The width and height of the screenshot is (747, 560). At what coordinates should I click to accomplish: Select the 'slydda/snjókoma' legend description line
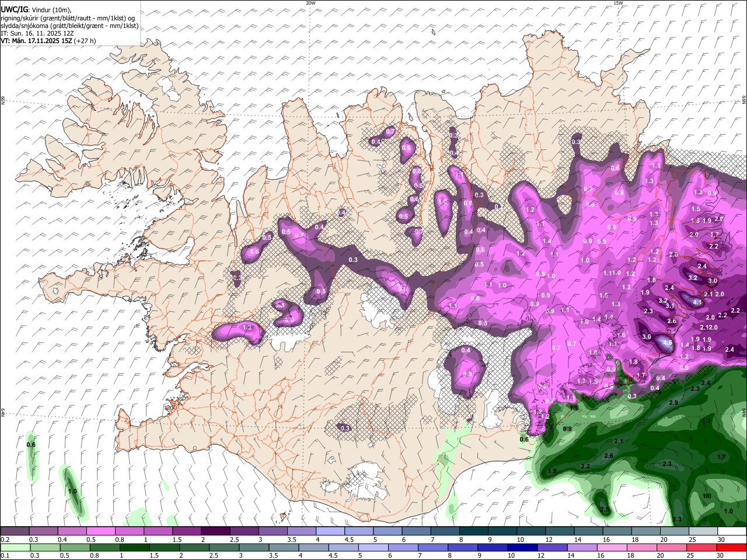[69, 26]
